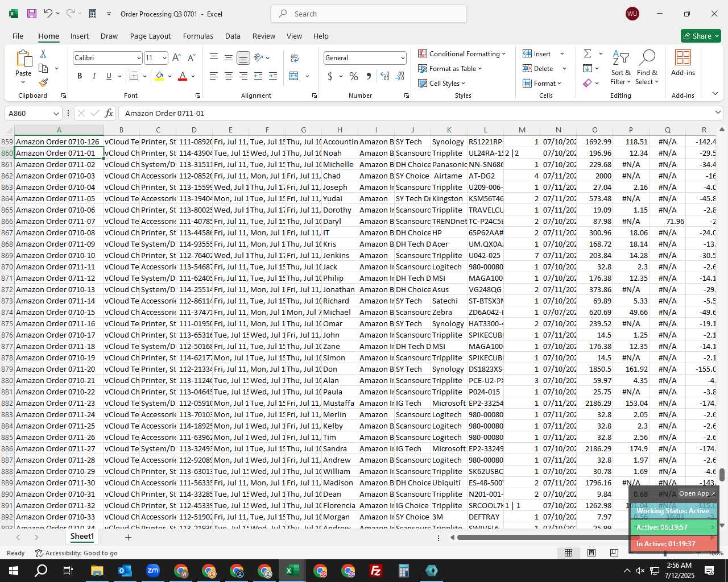Toggle Wrap Text button
728x582 pixels.
point(295,58)
